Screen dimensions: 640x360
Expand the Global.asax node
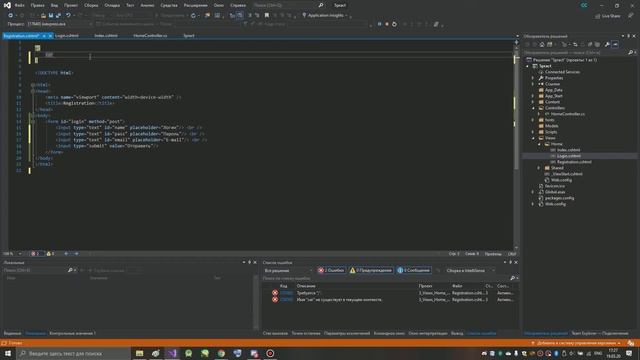(x=533, y=192)
